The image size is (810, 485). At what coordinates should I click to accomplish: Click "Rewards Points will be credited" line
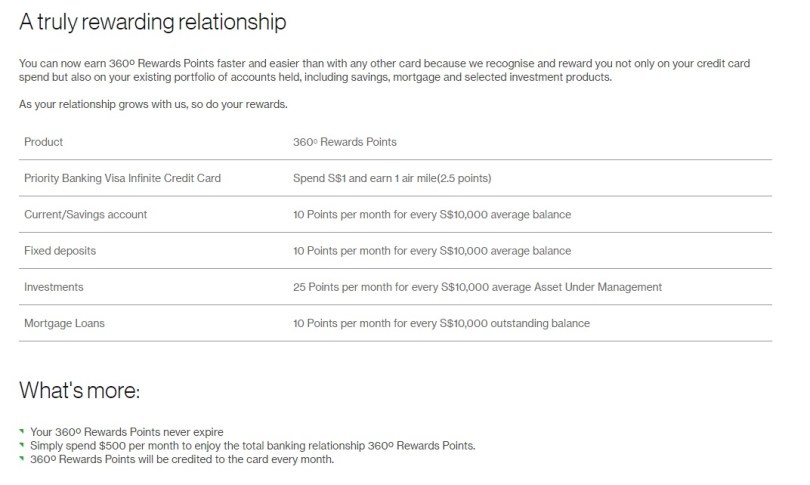[x=179, y=459]
